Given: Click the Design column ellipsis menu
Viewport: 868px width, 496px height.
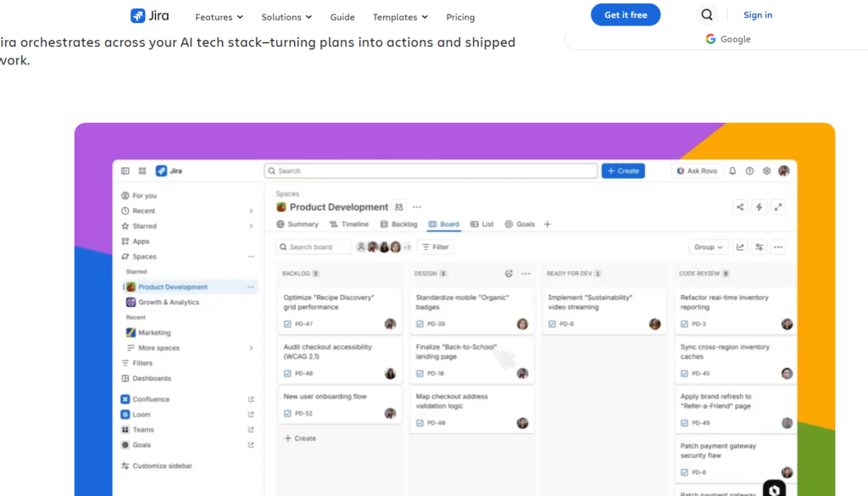Looking at the screenshot, I should 526,274.
